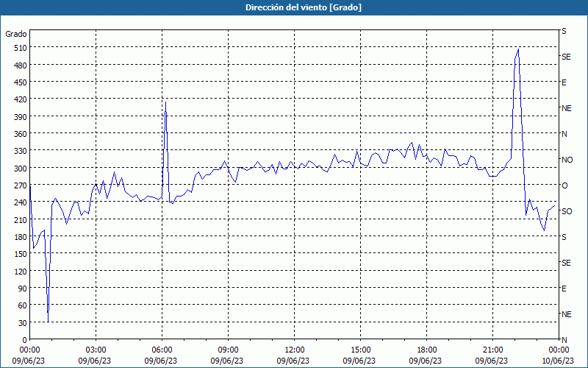Click the lowest dip of the line near 30
The height and width of the screenshot is (368, 588).
[x=48, y=321]
